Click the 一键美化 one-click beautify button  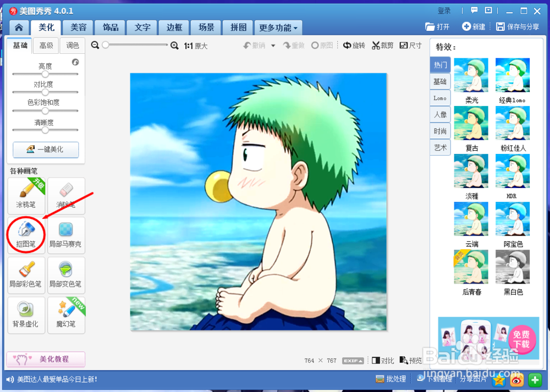pyautogui.click(x=46, y=150)
